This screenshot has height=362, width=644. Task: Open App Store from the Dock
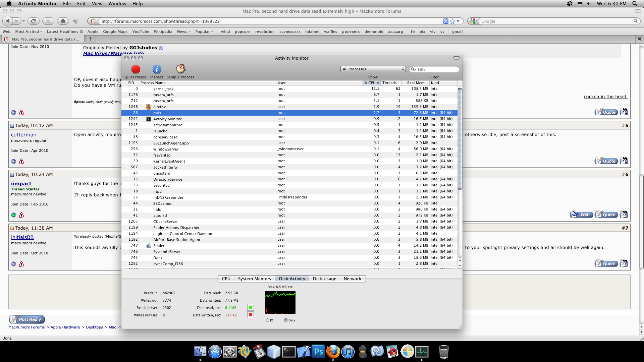215,352
